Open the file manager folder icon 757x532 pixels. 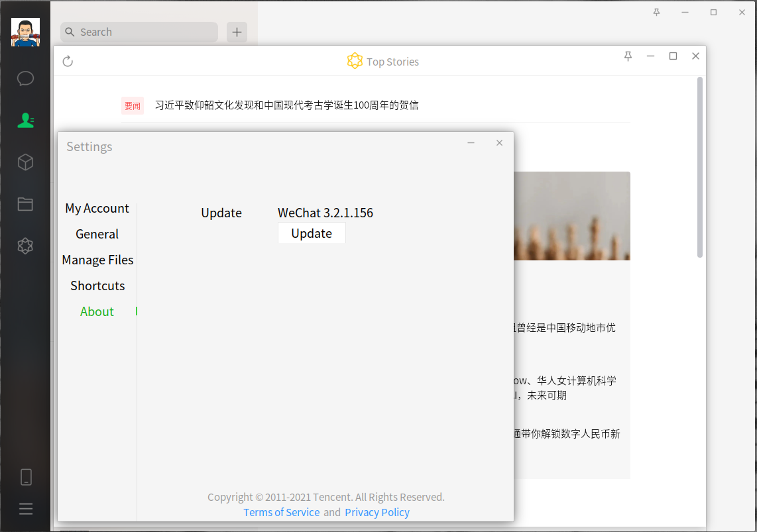tap(25, 204)
